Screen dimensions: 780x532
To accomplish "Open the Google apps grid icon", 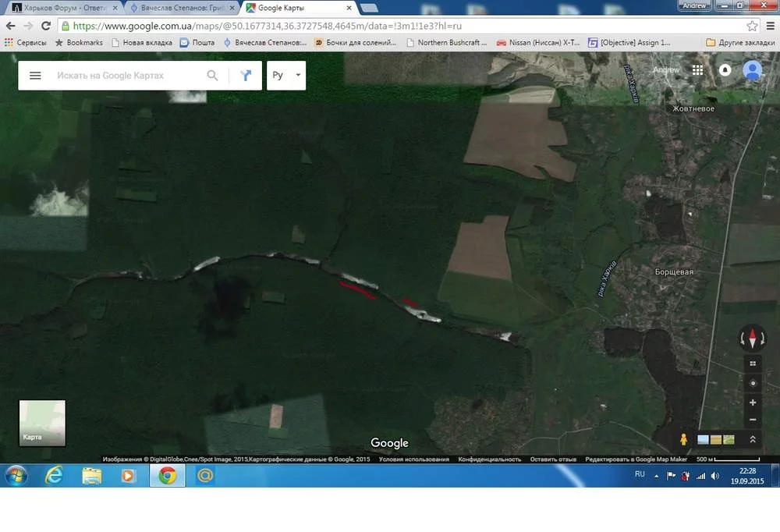I will point(697,70).
